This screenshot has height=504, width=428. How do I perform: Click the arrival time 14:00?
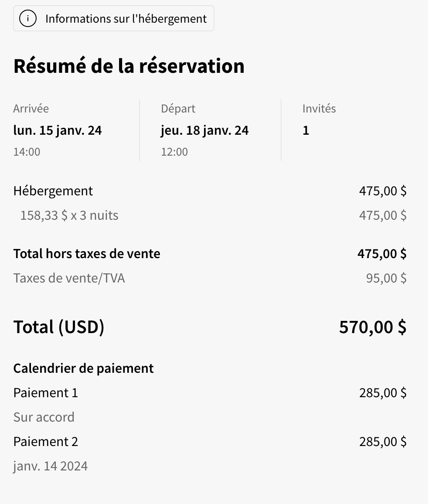[x=27, y=152]
